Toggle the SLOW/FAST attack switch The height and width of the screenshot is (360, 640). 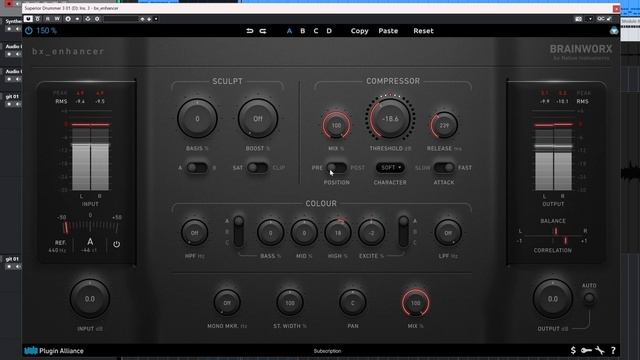point(444,168)
